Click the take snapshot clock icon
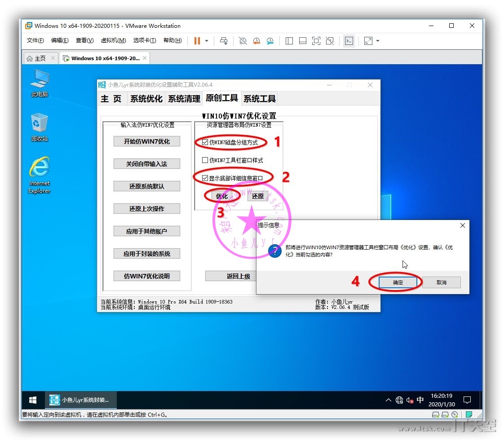504x440 pixels. tap(243, 41)
